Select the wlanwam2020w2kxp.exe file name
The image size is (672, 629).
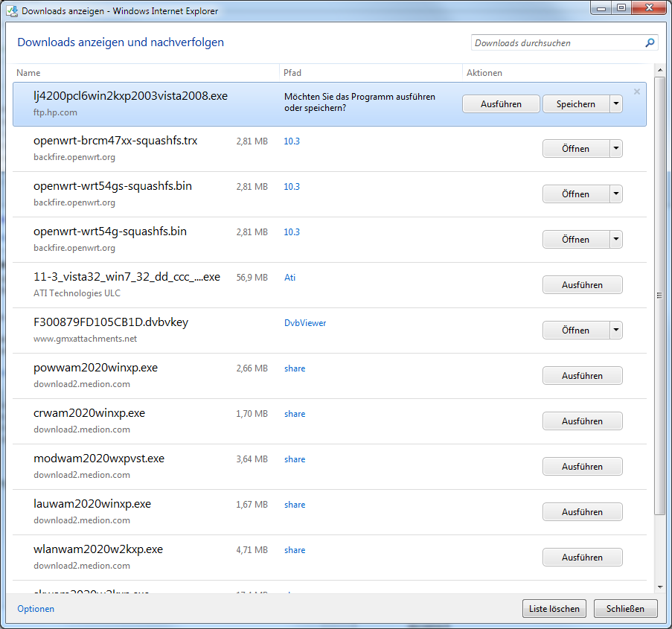tap(98, 549)
